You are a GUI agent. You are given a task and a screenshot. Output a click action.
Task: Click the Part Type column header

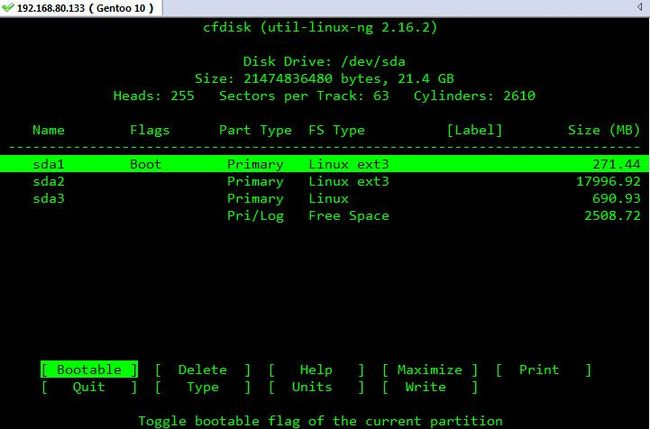click(255, 130)
